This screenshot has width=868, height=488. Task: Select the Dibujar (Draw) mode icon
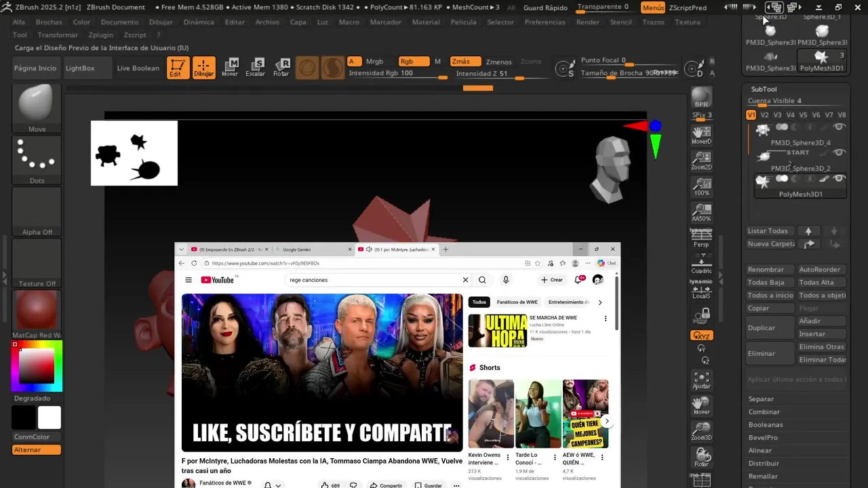[204, 68]
